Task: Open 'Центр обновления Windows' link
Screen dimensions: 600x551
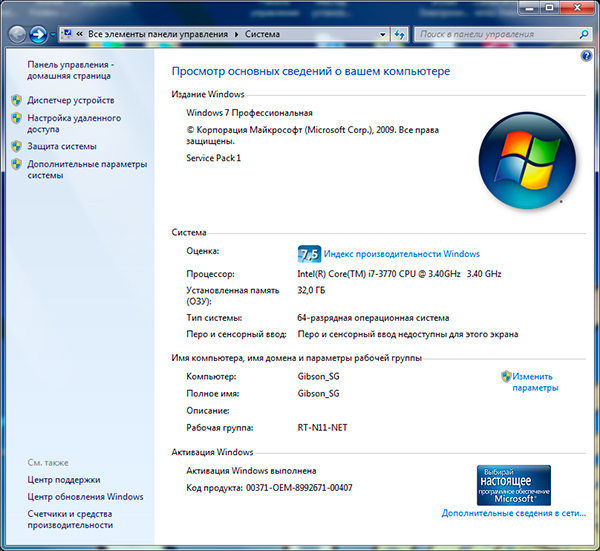Action: (85, 497)
